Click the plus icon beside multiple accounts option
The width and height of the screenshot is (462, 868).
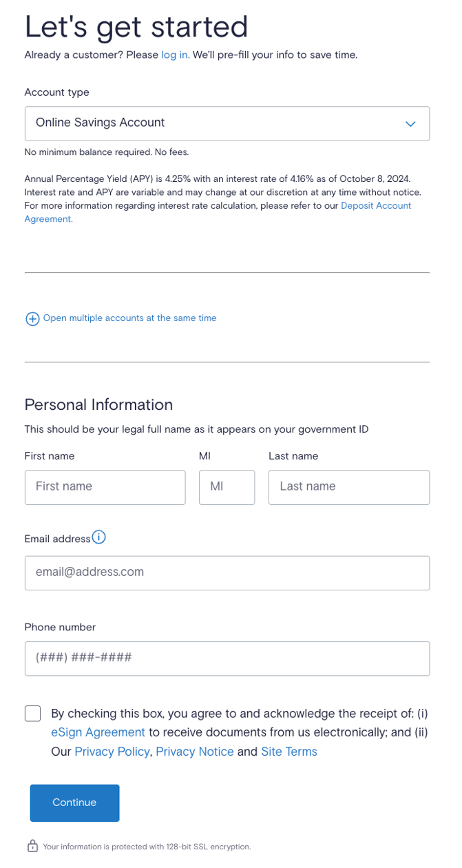(x=32, y=318)
